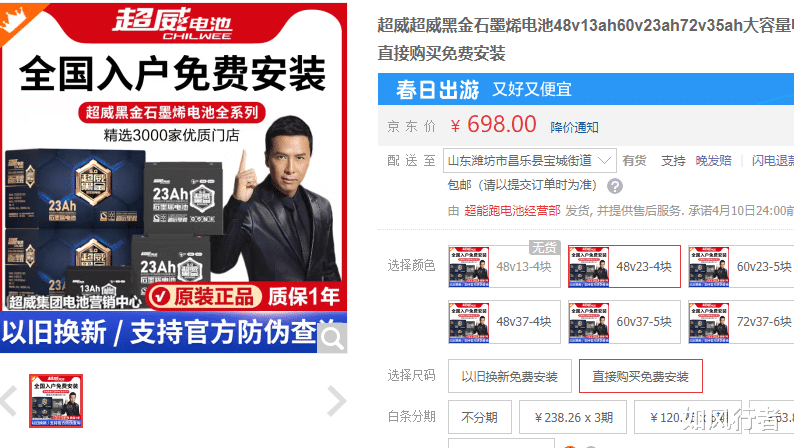Click the magnifier icon on product image

(x=332, y=338)
